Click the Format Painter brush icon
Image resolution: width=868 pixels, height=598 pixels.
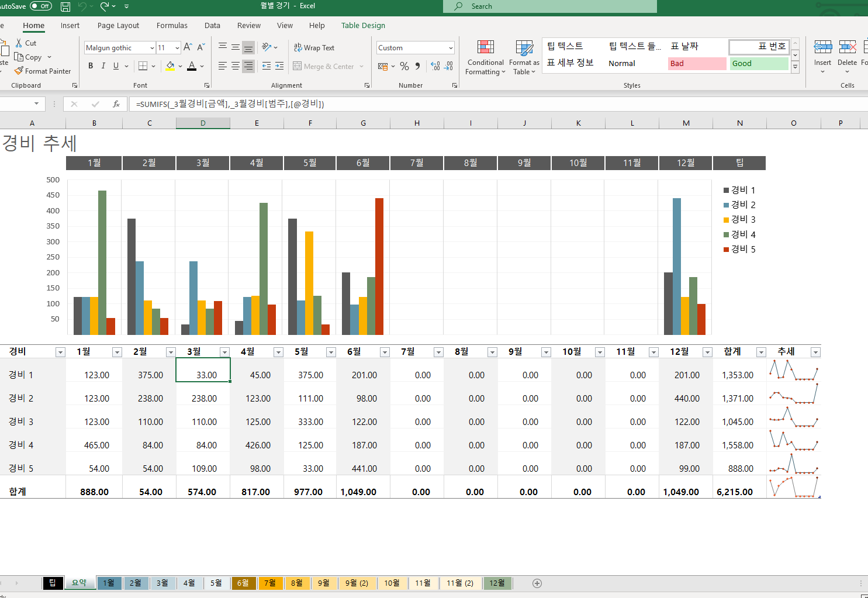tap(19, 71)
